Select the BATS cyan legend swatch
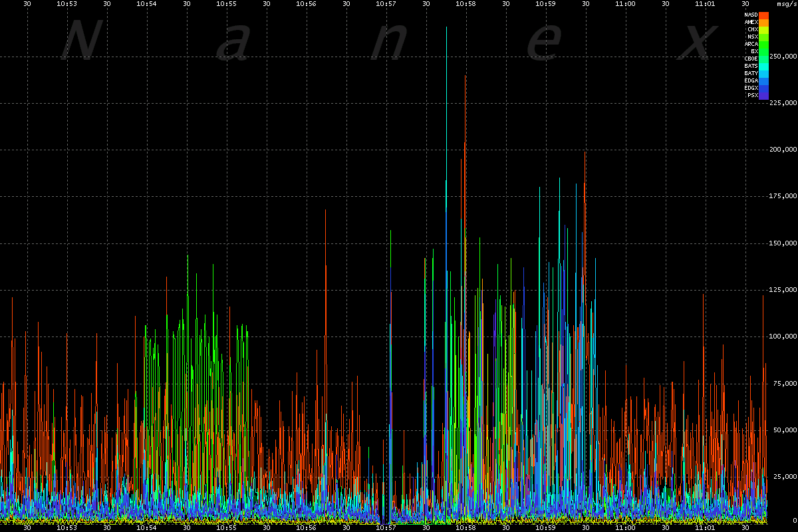 764,66
